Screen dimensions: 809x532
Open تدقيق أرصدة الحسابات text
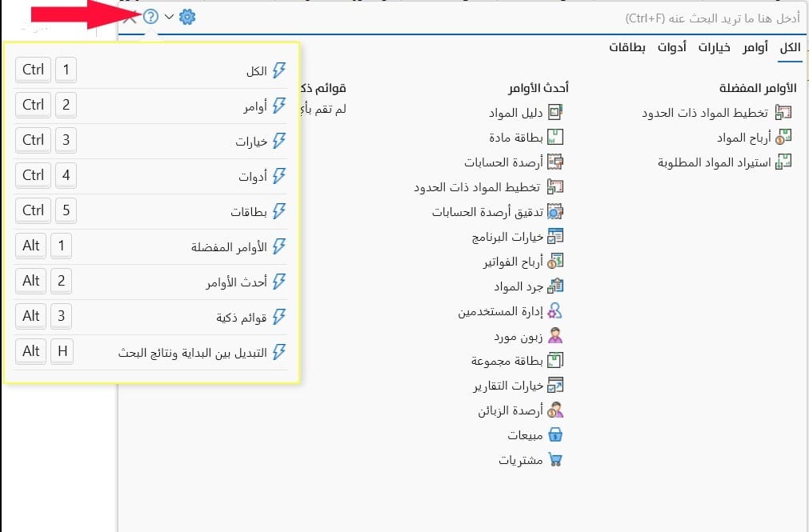pos(487,212)
